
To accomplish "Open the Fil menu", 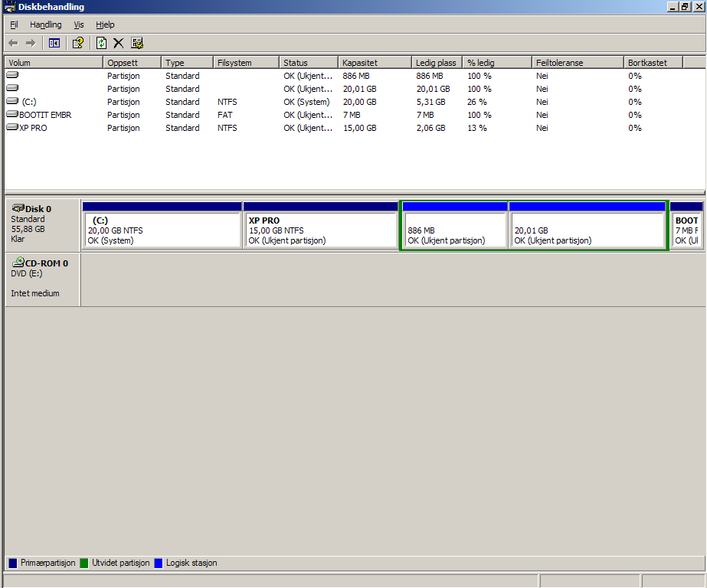I will tap(14, 24).
